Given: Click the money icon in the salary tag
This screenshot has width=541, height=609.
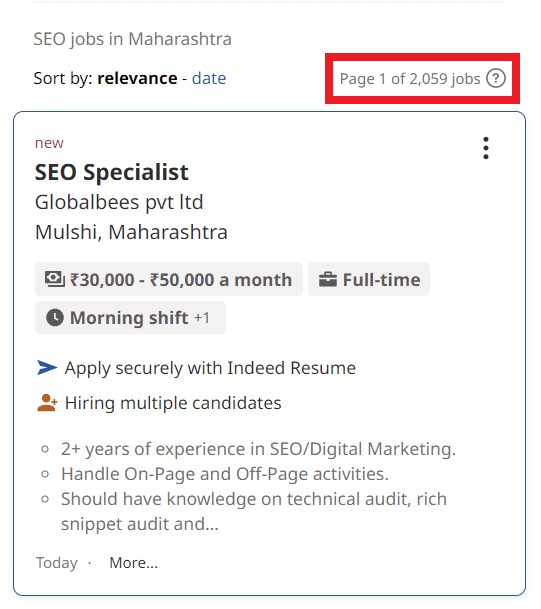Looking at the screenshot, I should click(55, 279).
